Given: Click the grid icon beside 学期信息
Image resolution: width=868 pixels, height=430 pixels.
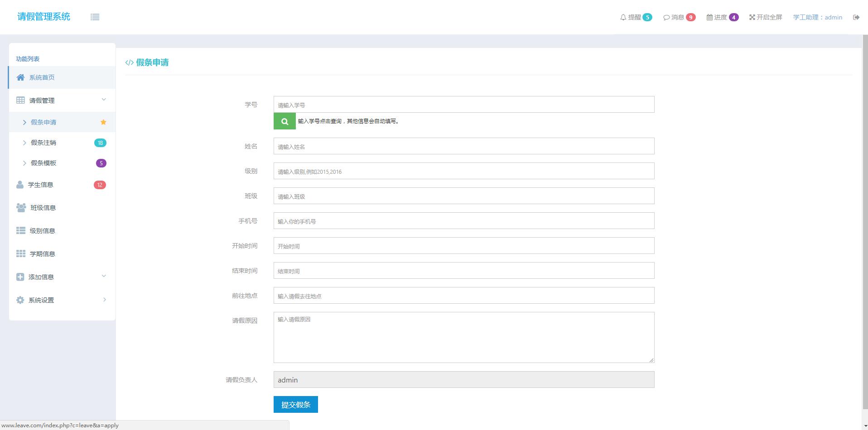Looking at the screenshot, I should pos(21,253).
